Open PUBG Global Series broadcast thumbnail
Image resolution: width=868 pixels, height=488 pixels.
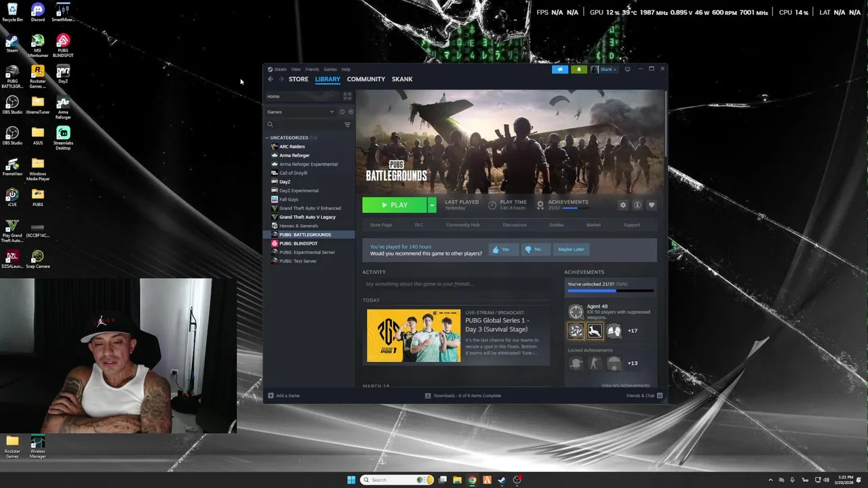(x=414, y=335)
